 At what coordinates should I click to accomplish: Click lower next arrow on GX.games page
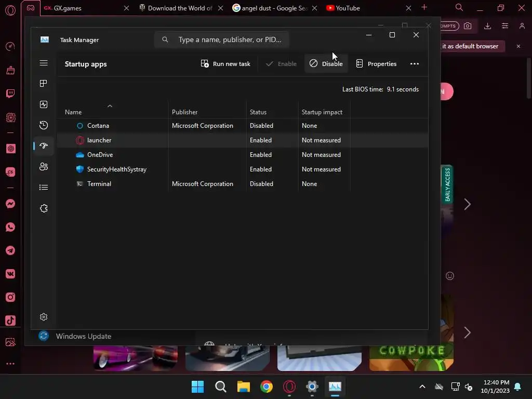[x=467, y=332]
